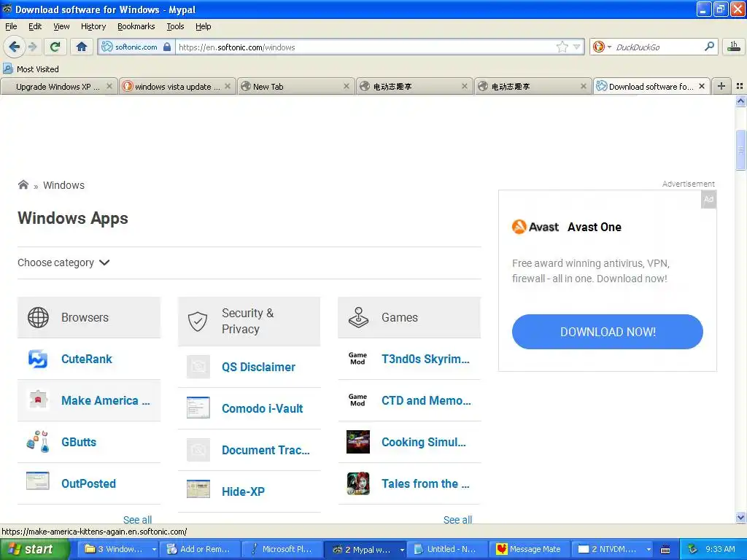Screen dimensions: 747x560
Task: Click the breadcrumb home icon
Action: 23,184
